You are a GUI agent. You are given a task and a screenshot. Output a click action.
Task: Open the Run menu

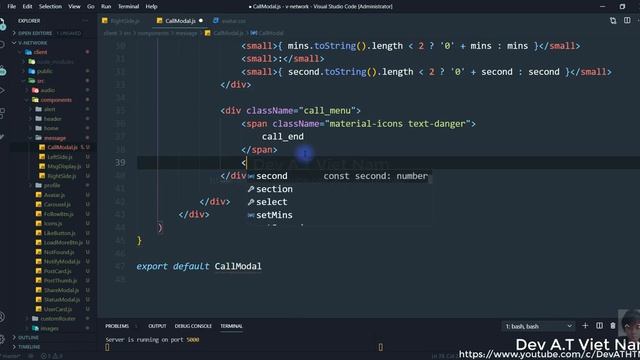click(x=106, y=7)
